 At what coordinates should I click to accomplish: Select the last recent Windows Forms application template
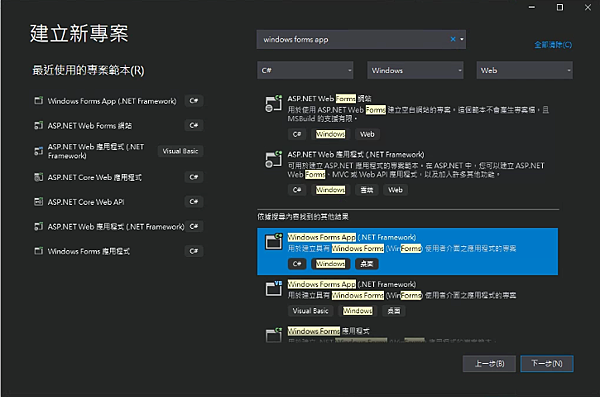tap(118, 251)
